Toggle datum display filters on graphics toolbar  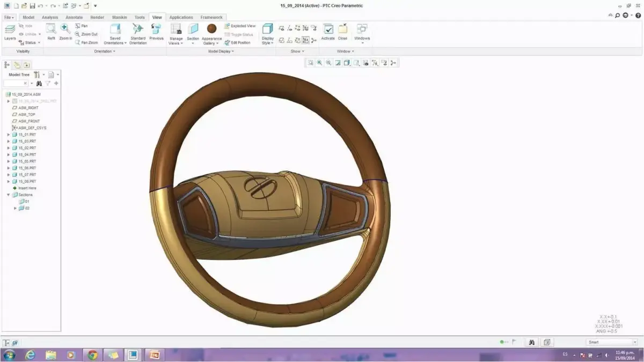(x=375, y=63)
